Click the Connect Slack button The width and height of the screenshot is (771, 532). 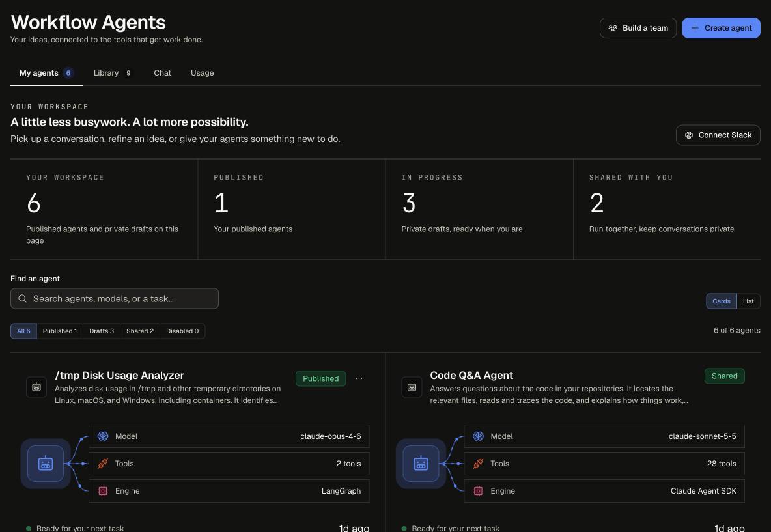pos(718,135)
